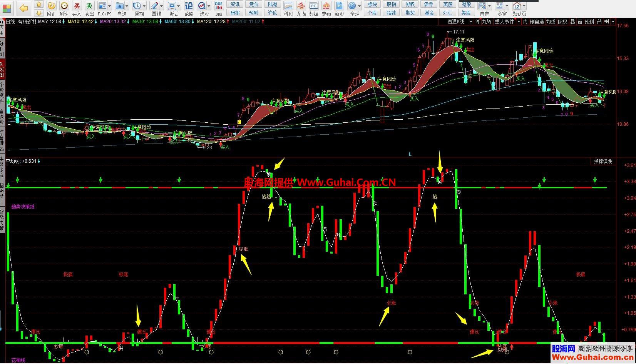Toggle the chart lock icon
The height and width of the screenshot is (364, 636).
[x=599, y=22]
